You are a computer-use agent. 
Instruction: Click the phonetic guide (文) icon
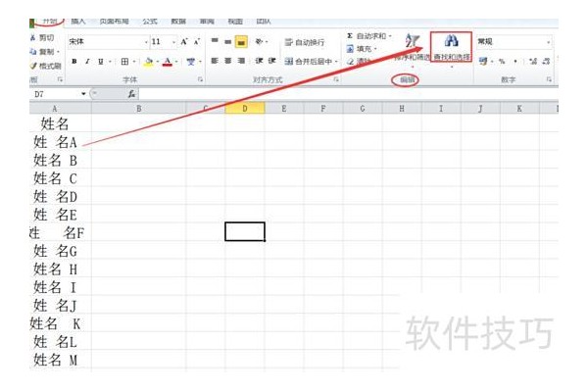pyautogui.click(x=191, y=61)
